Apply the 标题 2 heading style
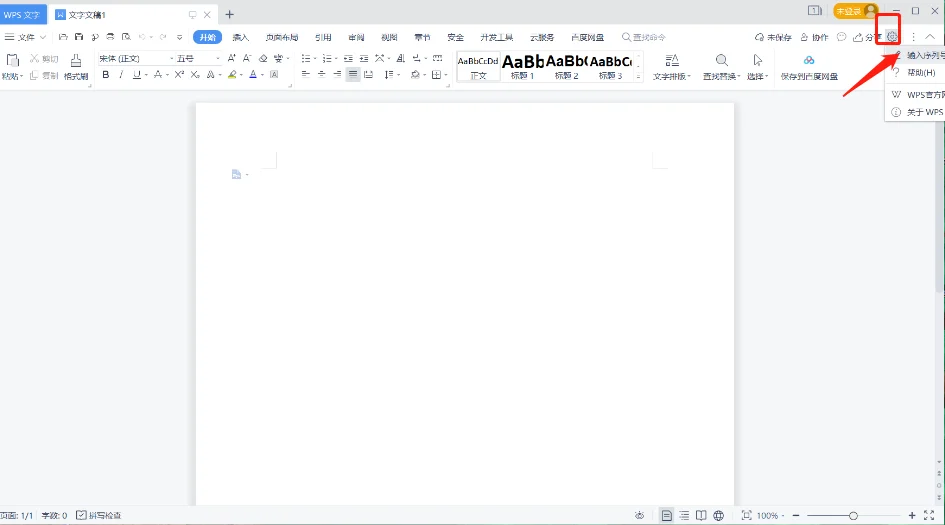 567,66
